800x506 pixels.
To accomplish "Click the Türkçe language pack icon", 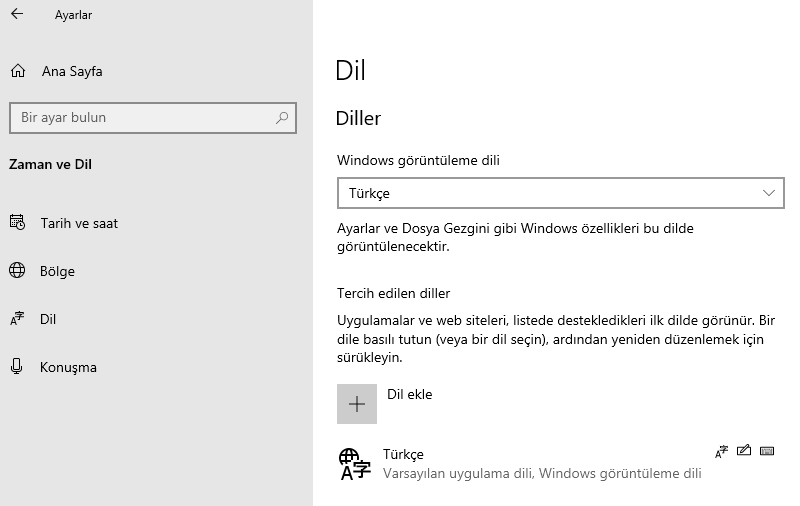I will tap(355, 464).
